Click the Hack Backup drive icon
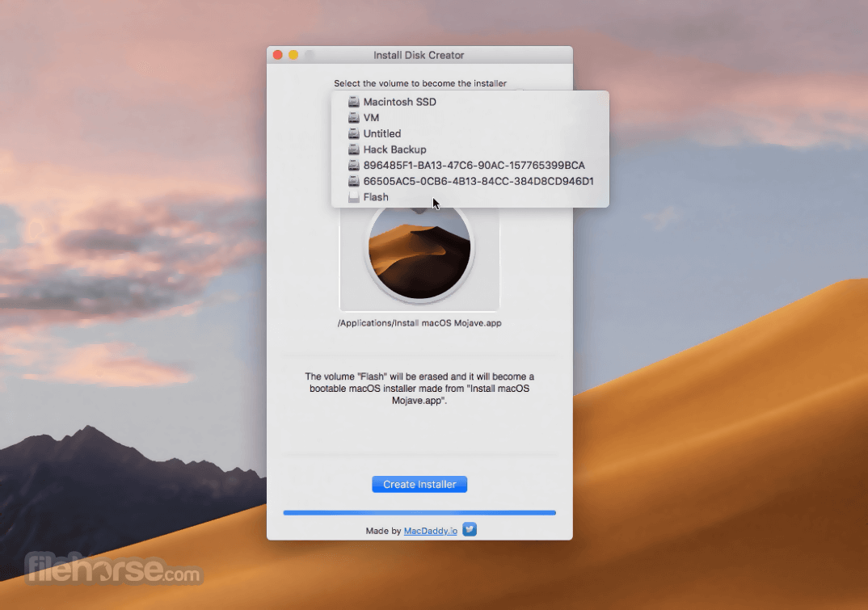The image size is (868, 610). [x=354, y=149]
